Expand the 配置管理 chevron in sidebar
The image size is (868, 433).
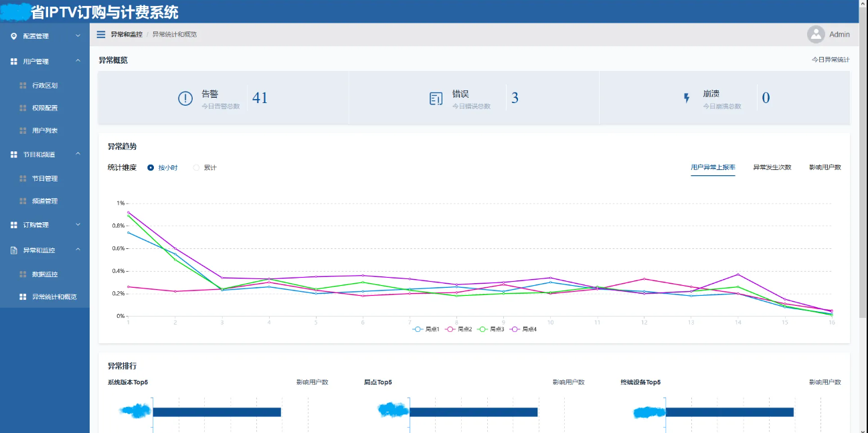tap(78, 36)
